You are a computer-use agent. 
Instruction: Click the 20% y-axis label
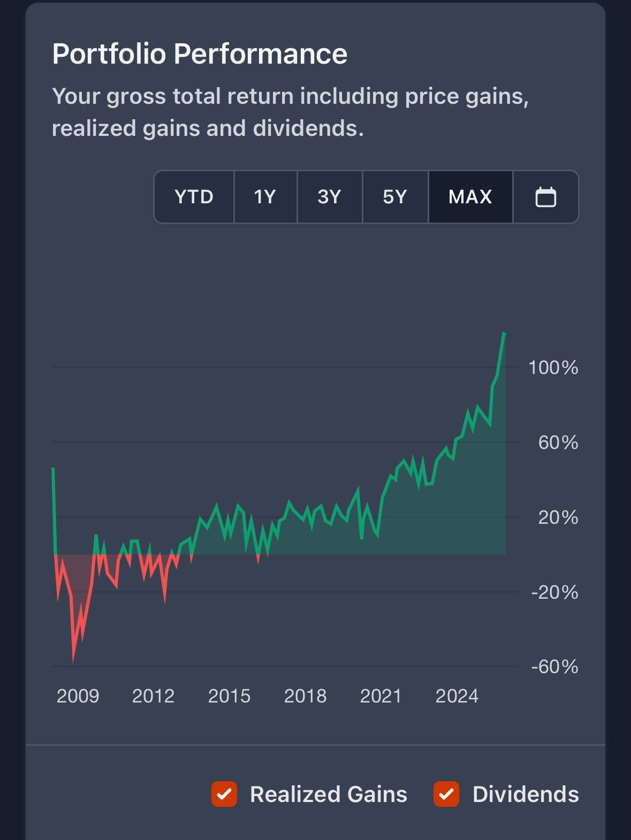[x=558, y=517]
